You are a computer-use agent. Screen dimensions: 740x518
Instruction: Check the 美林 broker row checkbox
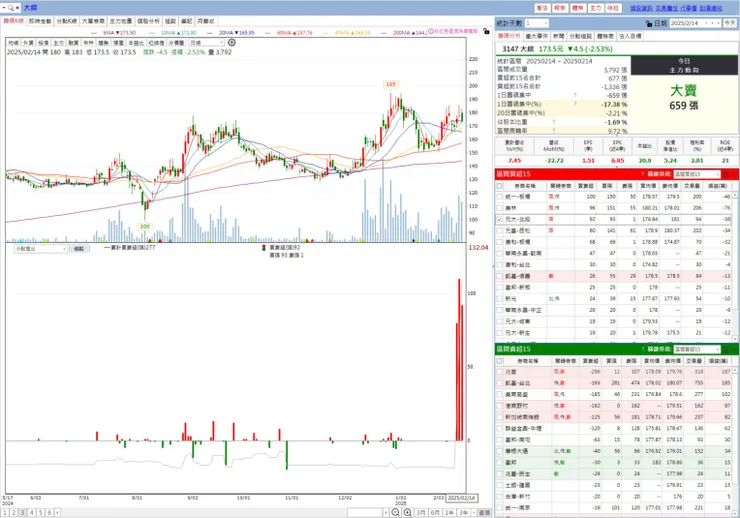[x=499, y=208]
